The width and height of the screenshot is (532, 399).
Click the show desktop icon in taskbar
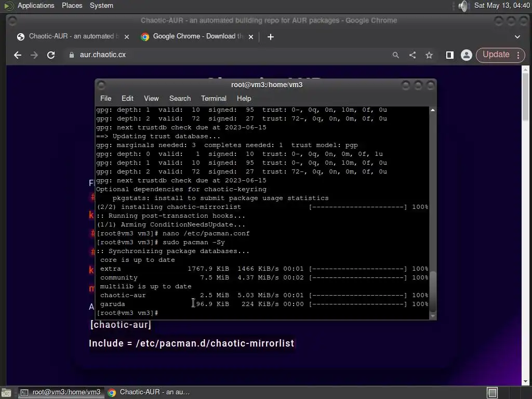(6, 393)
